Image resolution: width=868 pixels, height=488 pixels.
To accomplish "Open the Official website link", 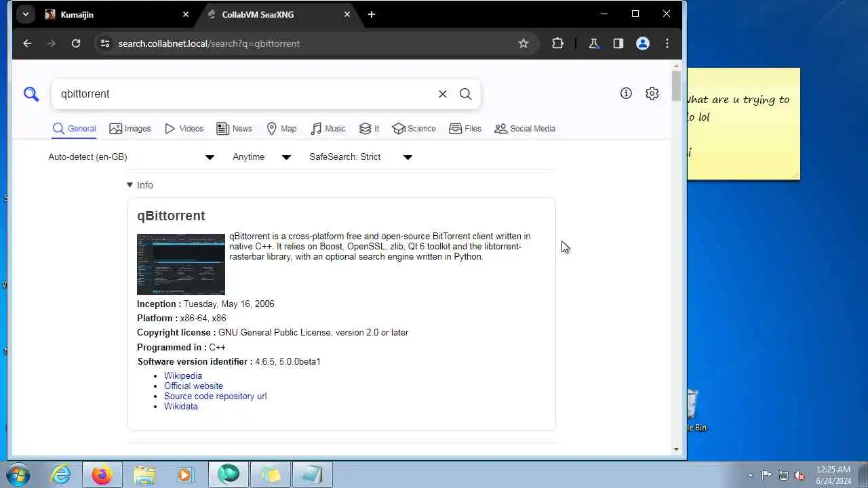I will point(193,386).
